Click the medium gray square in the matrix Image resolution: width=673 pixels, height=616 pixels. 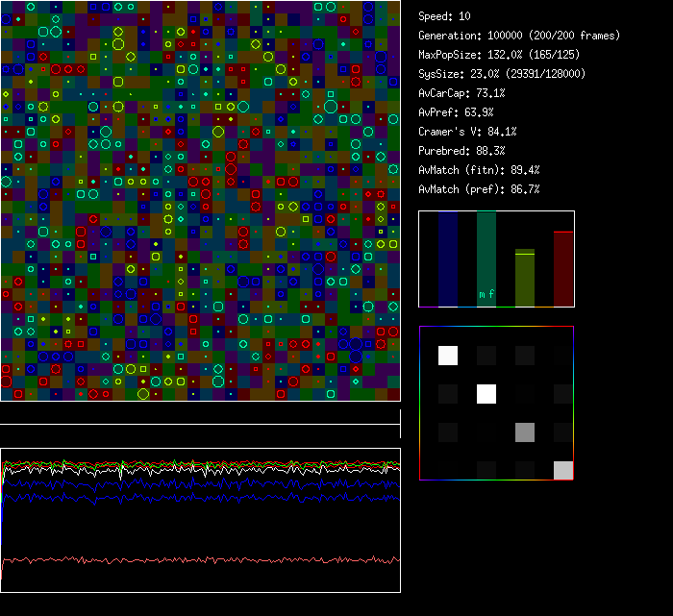525,431
